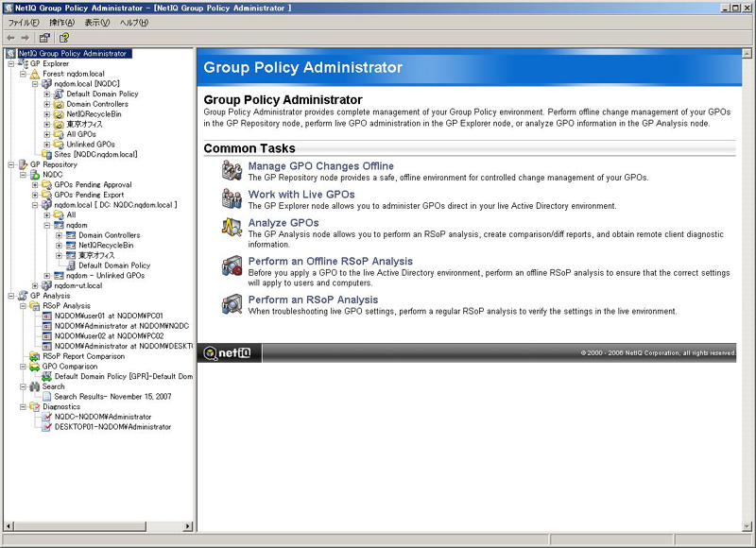Viewport: 756px width, 548px height.
Task: Open the Work with Live GPOs link
Action: 301,195
